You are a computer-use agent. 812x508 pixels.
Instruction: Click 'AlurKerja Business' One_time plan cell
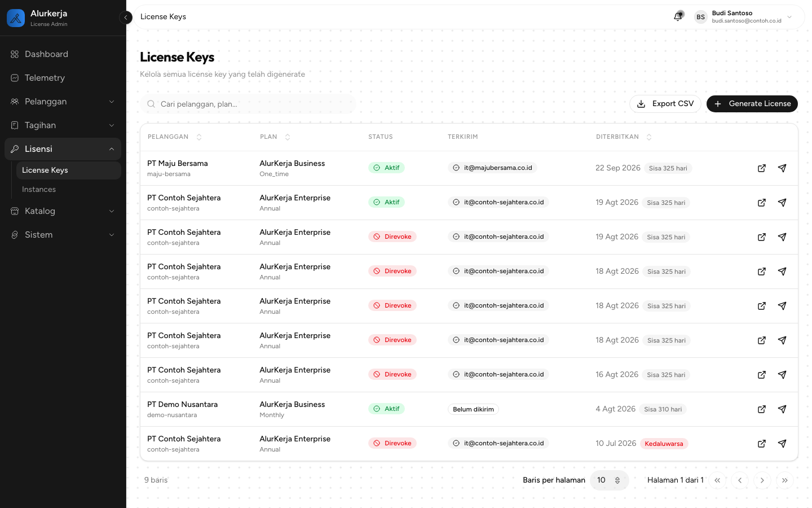tap(292, 168)
